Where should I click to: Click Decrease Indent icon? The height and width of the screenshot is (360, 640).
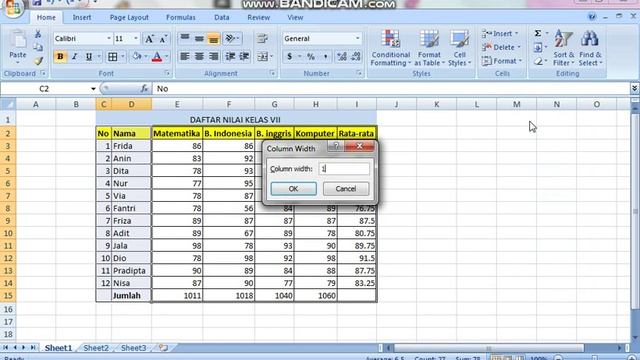(x=230, y=56)
